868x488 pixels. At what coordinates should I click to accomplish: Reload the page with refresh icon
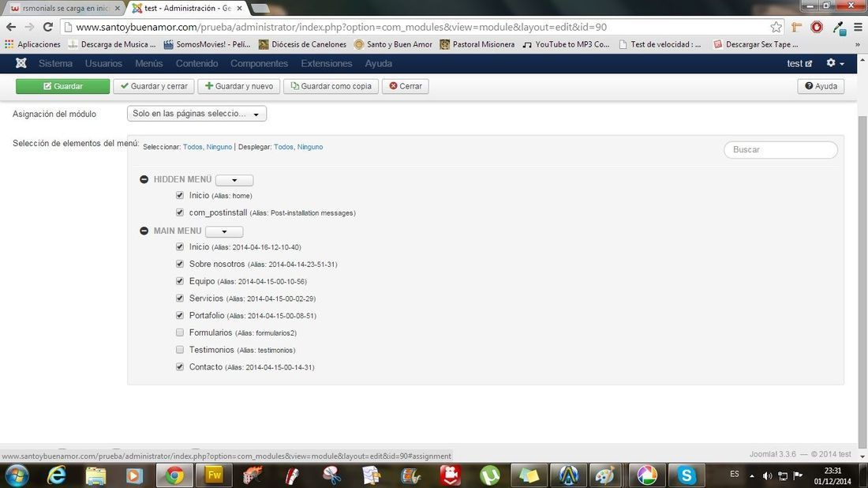coord(48,27)
